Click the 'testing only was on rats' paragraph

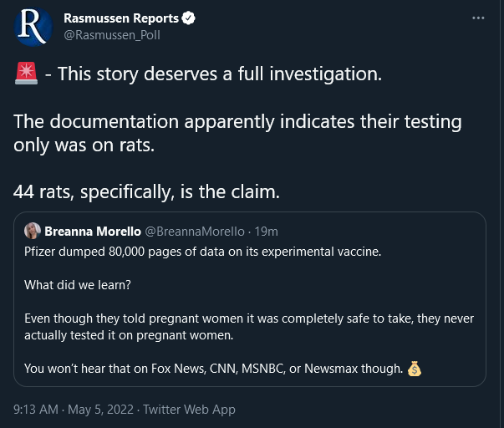pos(237,134)
